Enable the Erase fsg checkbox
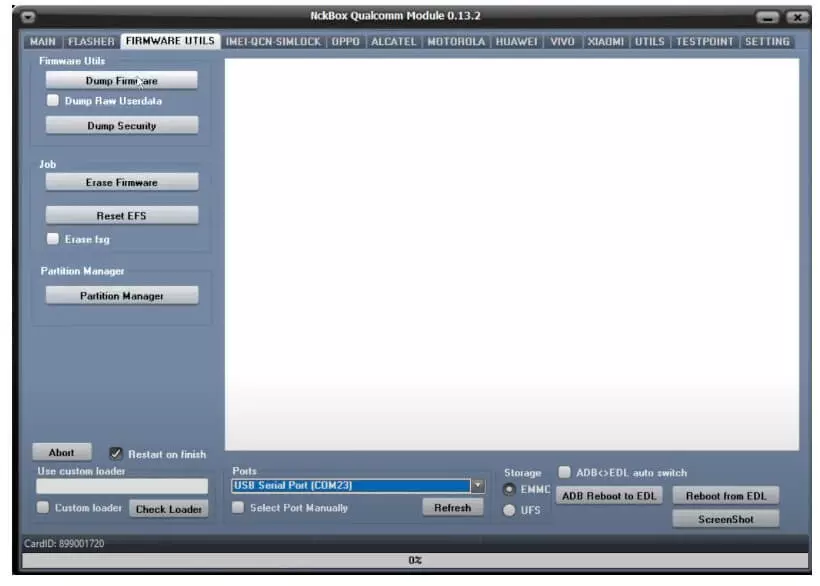Viewport: 820px width, 586px height. pos(53,239)
